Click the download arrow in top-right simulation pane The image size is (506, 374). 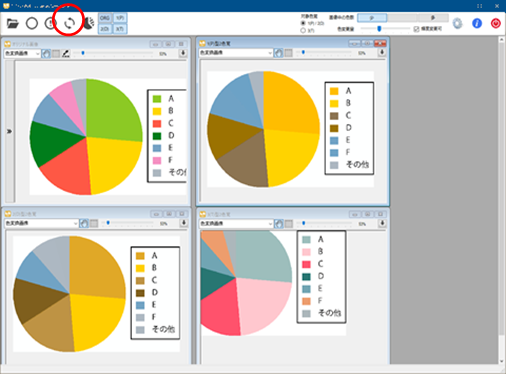(x=382, y=53)
